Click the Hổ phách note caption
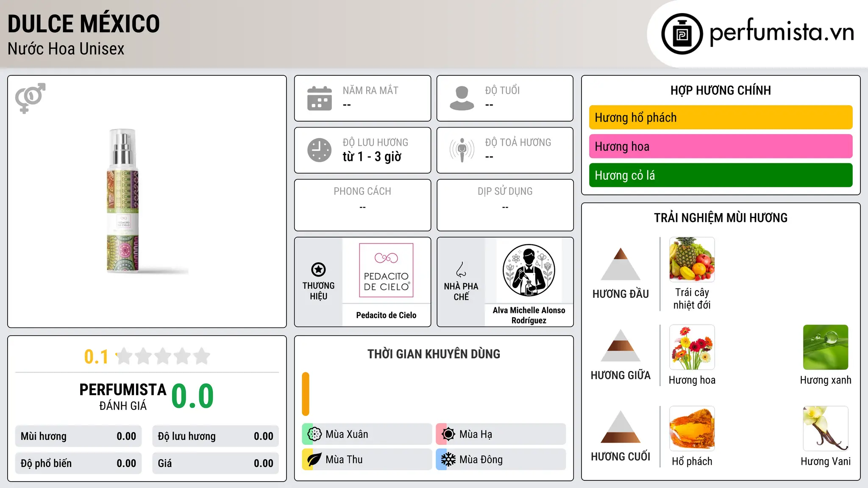The width and height of the screenshot is (868, 488). click(692, 461)
